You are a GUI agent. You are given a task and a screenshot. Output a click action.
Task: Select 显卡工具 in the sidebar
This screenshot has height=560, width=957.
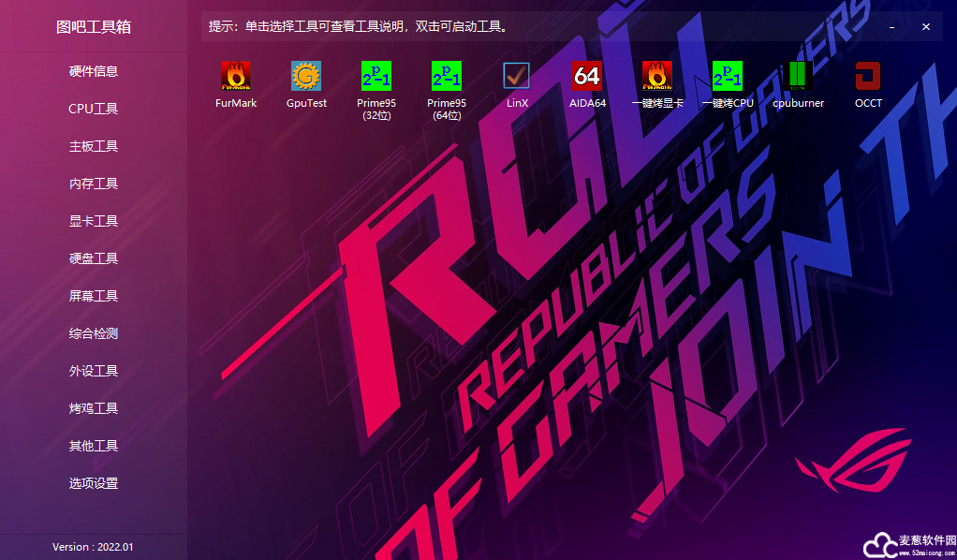(94, 221)
